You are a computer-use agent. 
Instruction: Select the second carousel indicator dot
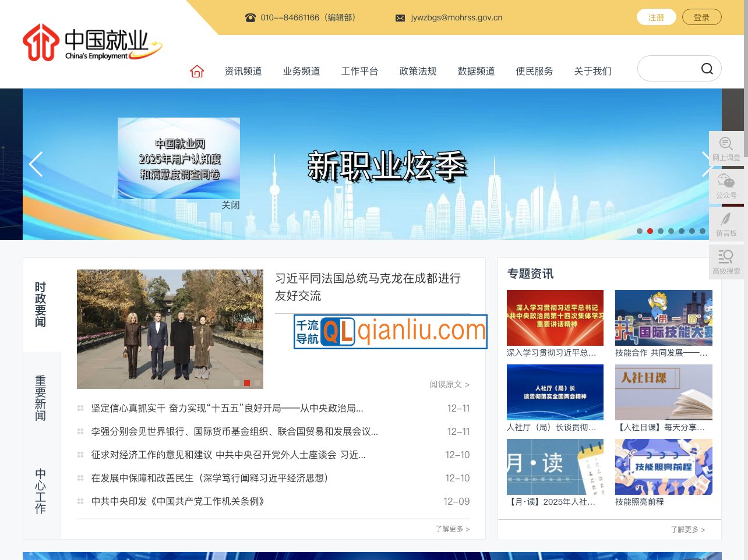tap(650, 231)
